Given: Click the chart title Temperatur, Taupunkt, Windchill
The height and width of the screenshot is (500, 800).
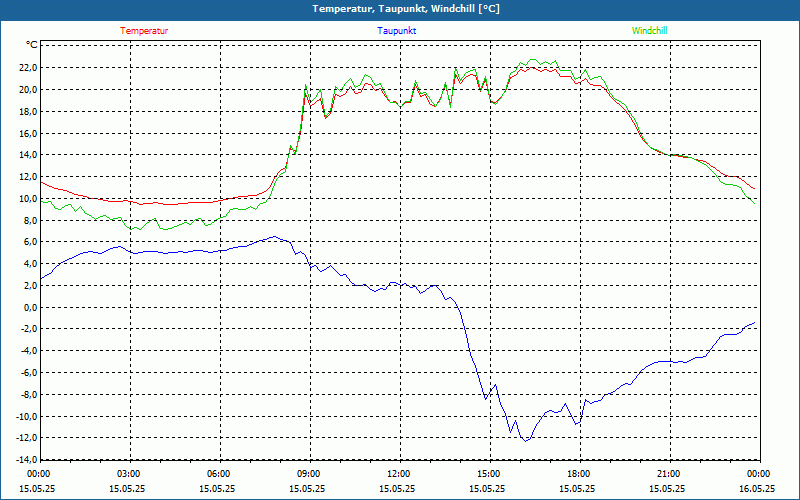Looking at the screenshot, I should click(406, 9).
